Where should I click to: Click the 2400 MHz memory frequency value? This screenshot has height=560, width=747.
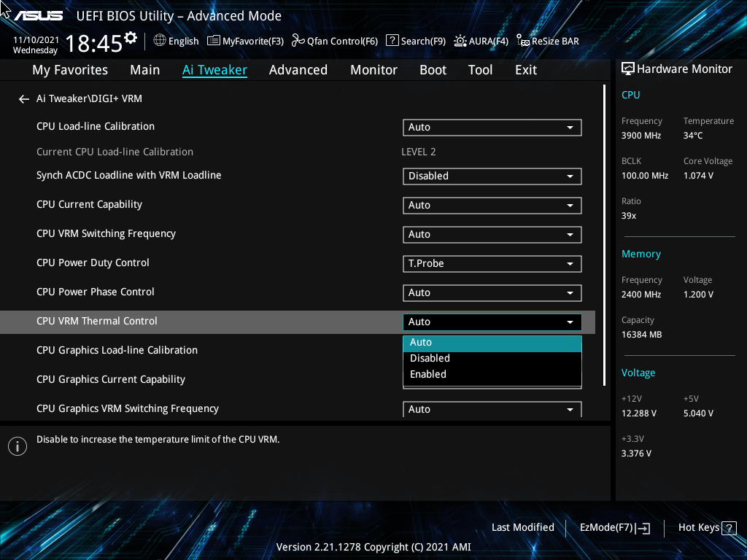[640, 295]
